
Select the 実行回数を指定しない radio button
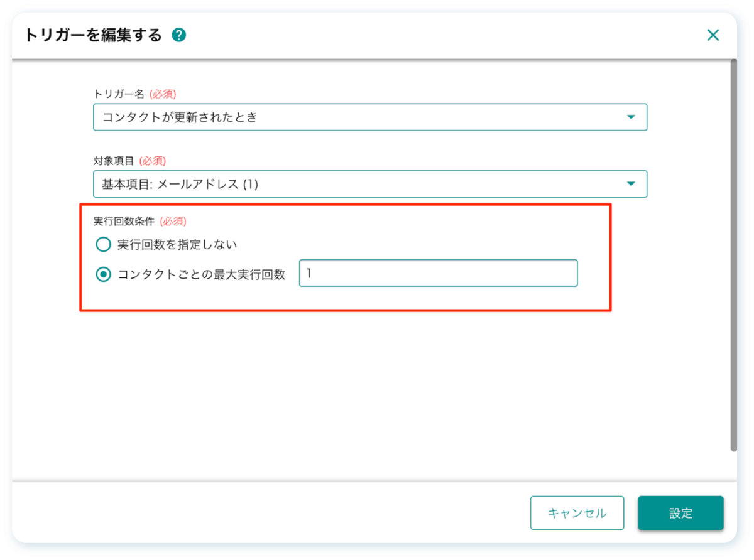(x=103, y=244)
